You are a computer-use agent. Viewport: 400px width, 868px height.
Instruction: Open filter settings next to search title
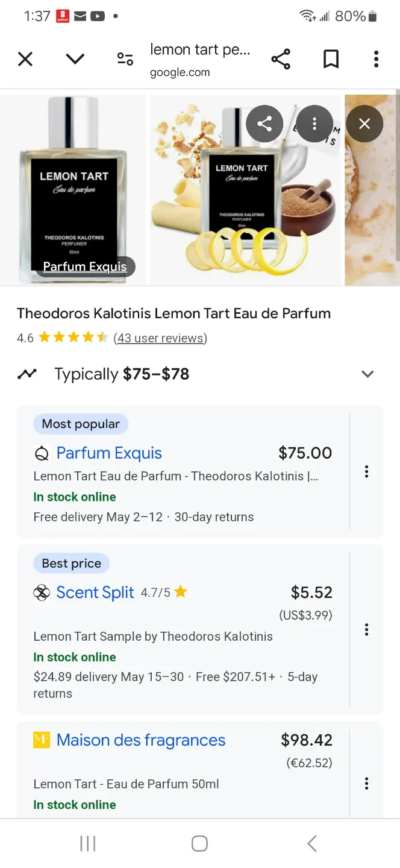point(125,58)
